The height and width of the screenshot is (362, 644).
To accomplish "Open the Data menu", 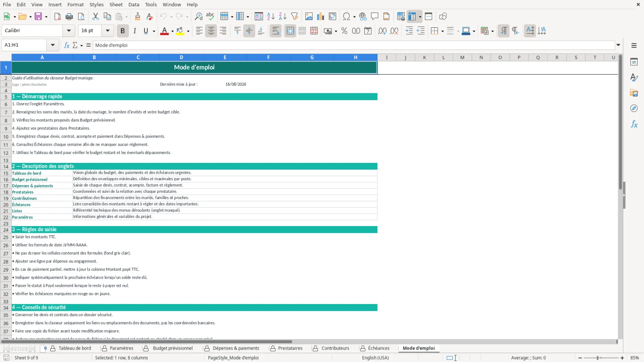I will pyautogui.click(x=134, y=4).
